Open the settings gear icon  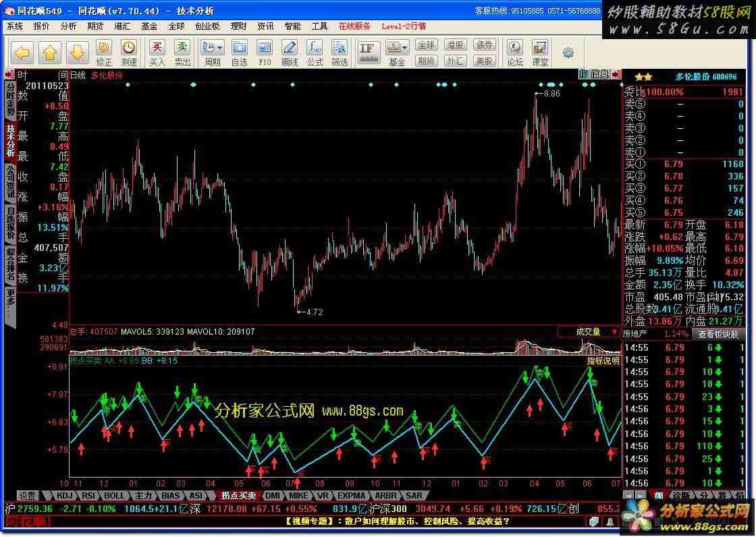tap(568, 53)
